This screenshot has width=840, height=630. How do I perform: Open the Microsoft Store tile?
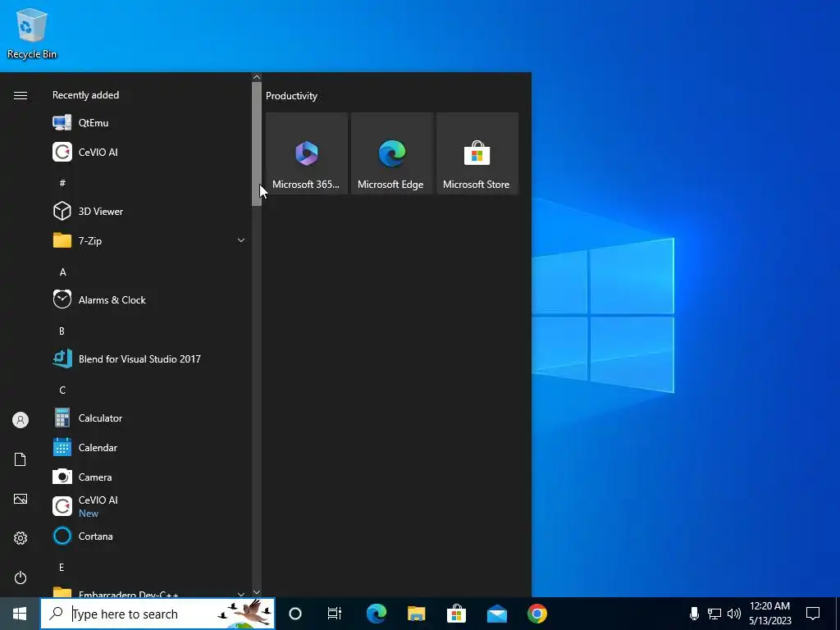[477, 153]
